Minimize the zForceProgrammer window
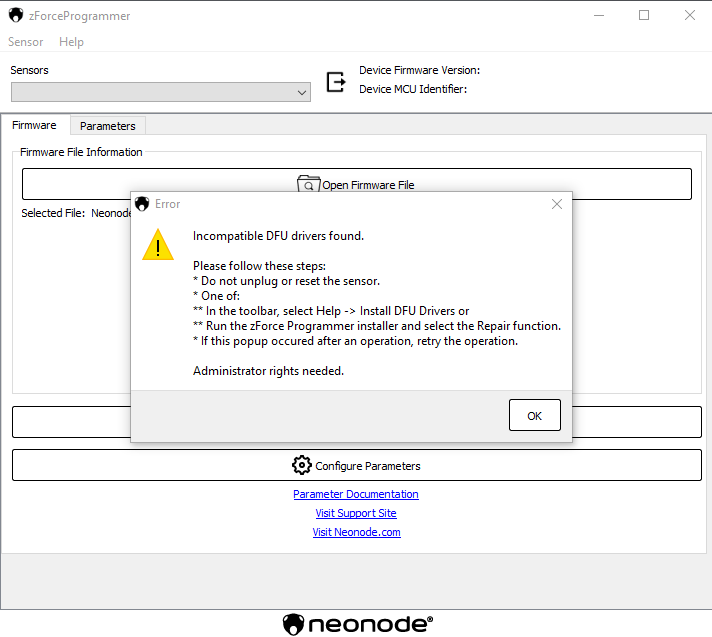 pyautogui.click(x=598, y=16)
